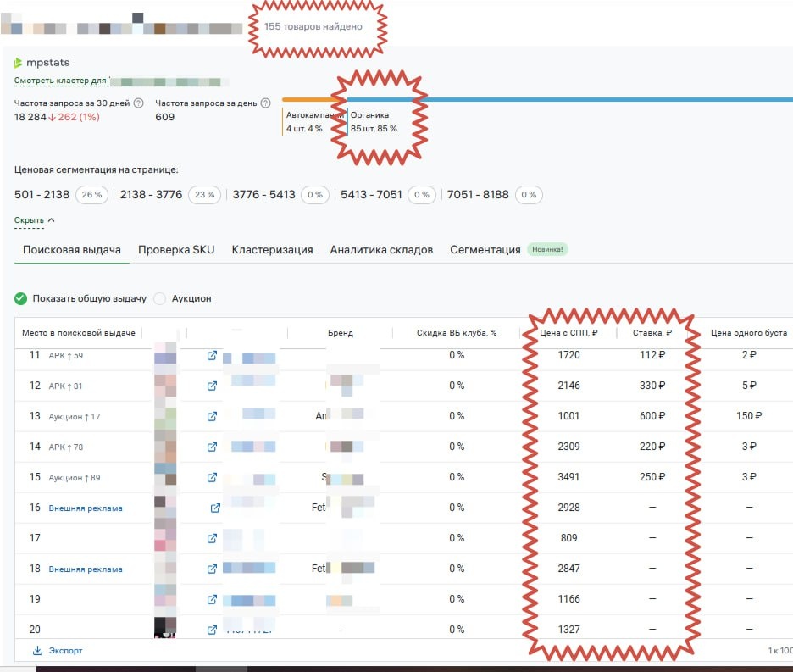Click the bid value 600 ₽
The width and height of the screenshot is (793, 672).
pyautogui.click(x=652, y=416)
